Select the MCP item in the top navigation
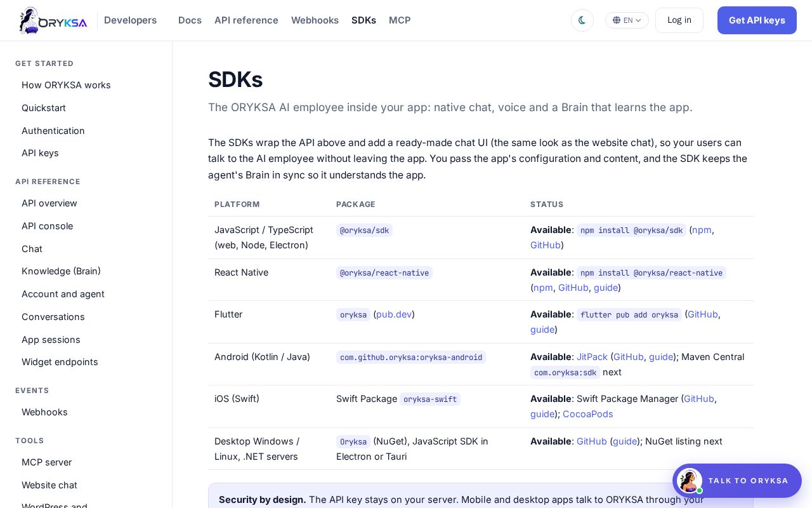The image size is (812, 508). coord(400,20)
